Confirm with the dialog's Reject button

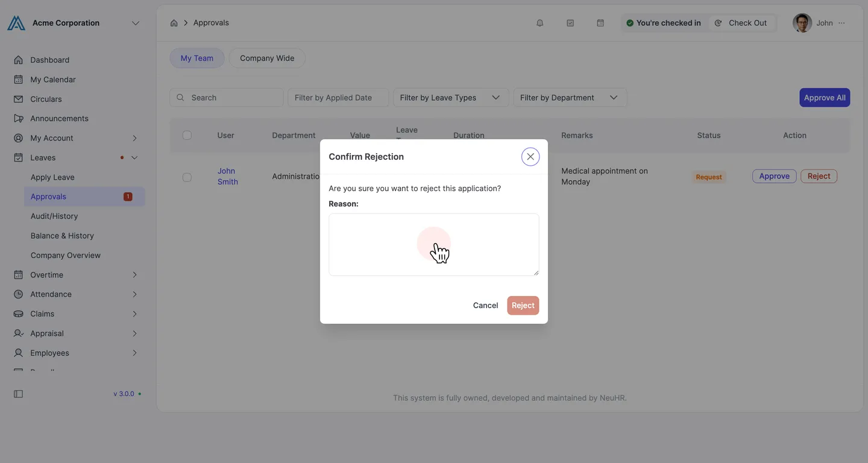[x=523, y=306]
